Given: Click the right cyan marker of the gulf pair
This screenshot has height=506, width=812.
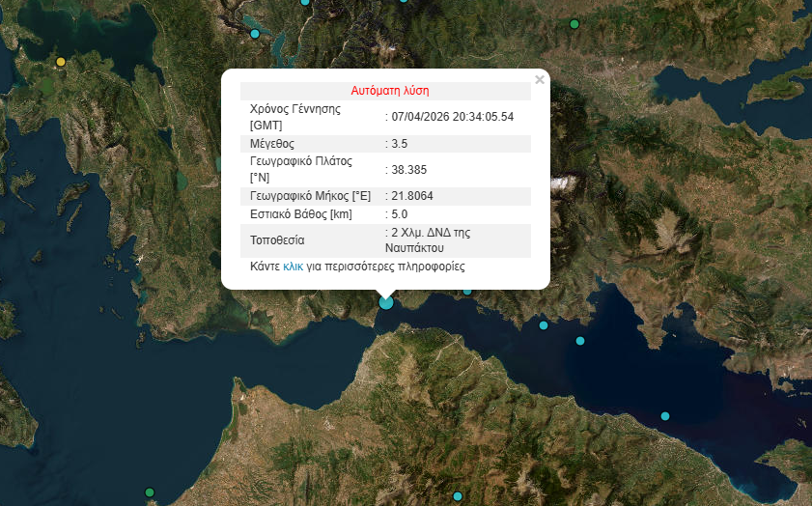Looking at the screenshot, I should point(580,341).
